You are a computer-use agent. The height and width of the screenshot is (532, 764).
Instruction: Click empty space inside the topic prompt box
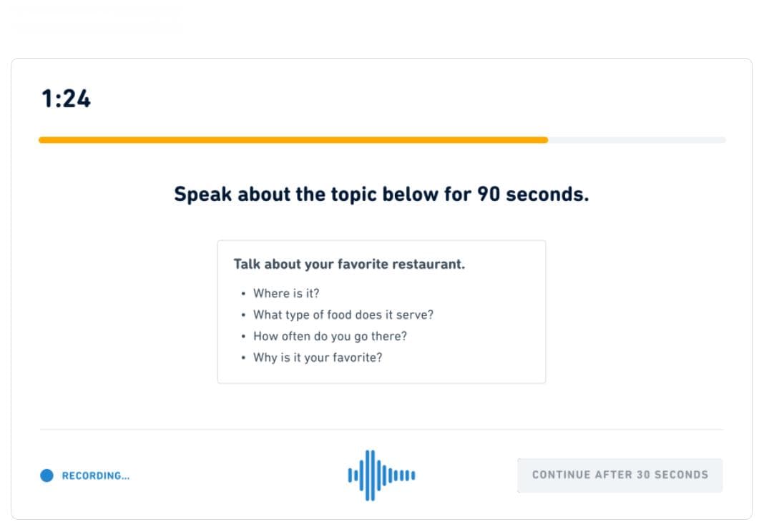487,336
